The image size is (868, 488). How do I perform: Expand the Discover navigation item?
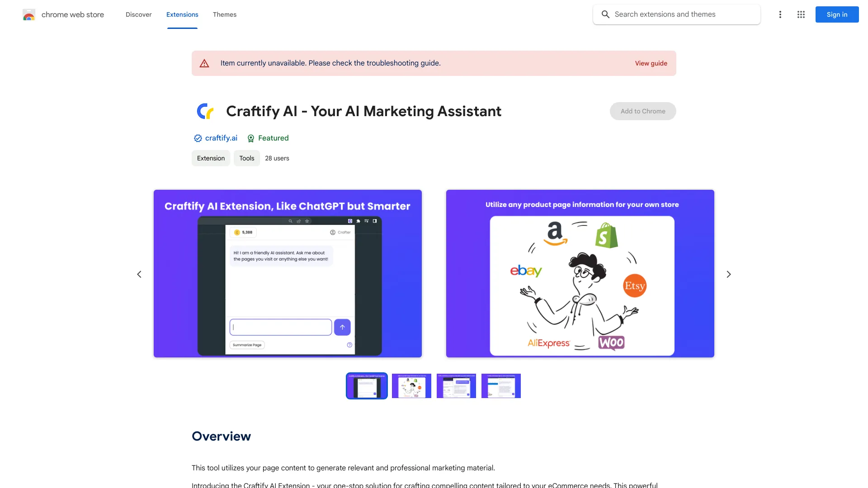(138, 14)
